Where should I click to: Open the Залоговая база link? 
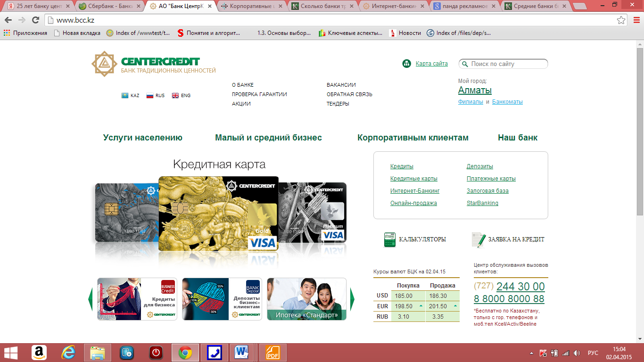(x=487, y=191)
